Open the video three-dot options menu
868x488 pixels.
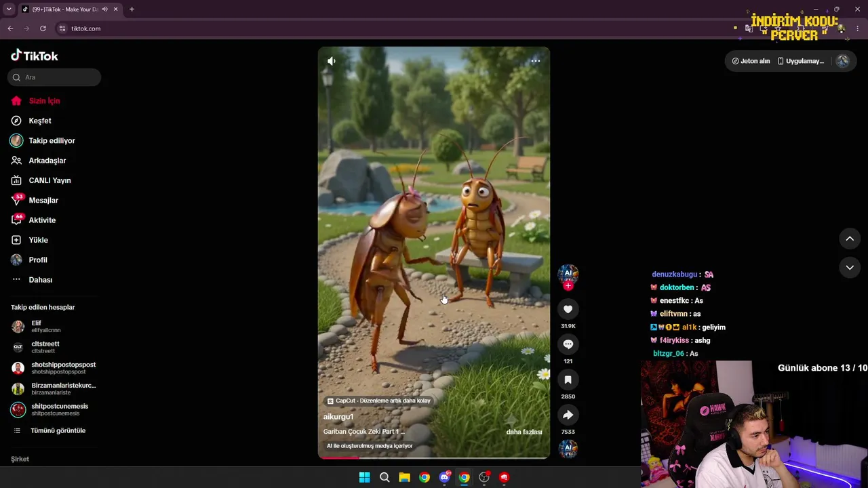click(x=535, y=61)
